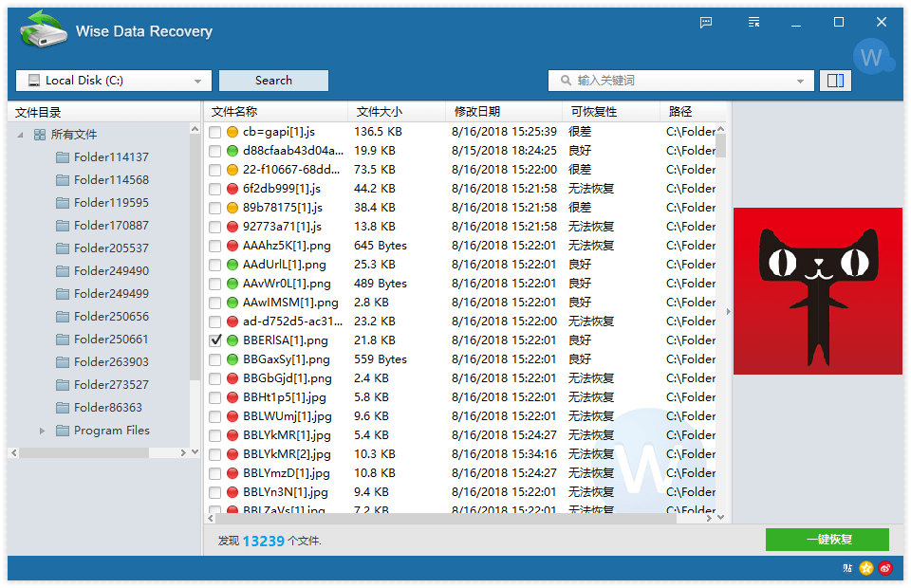Sort by 文件大小 column header

[x=397, y=112]
